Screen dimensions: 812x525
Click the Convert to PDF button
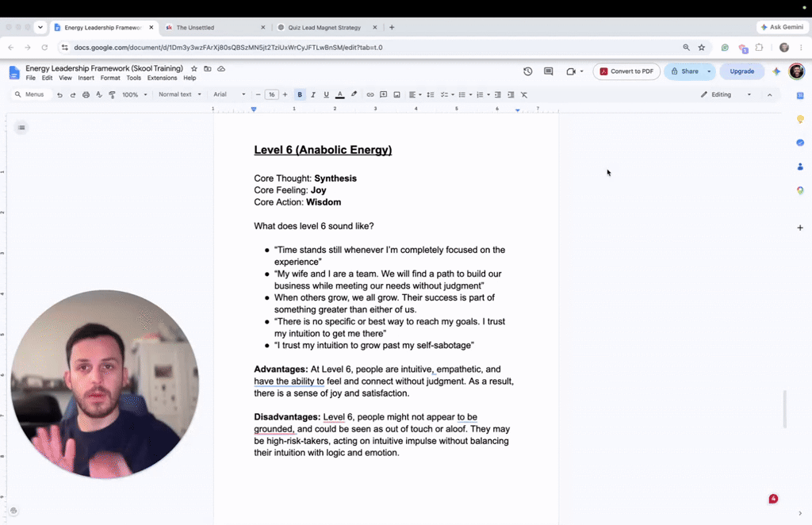[626, 71]
